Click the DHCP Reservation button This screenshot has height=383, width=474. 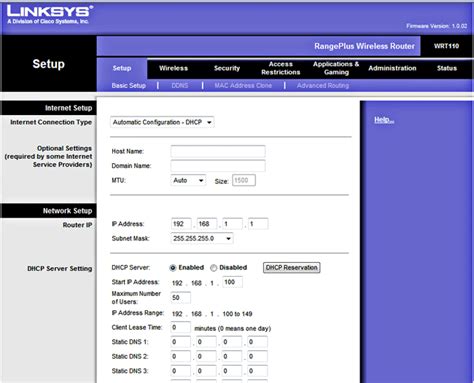[x=292, y=268]
